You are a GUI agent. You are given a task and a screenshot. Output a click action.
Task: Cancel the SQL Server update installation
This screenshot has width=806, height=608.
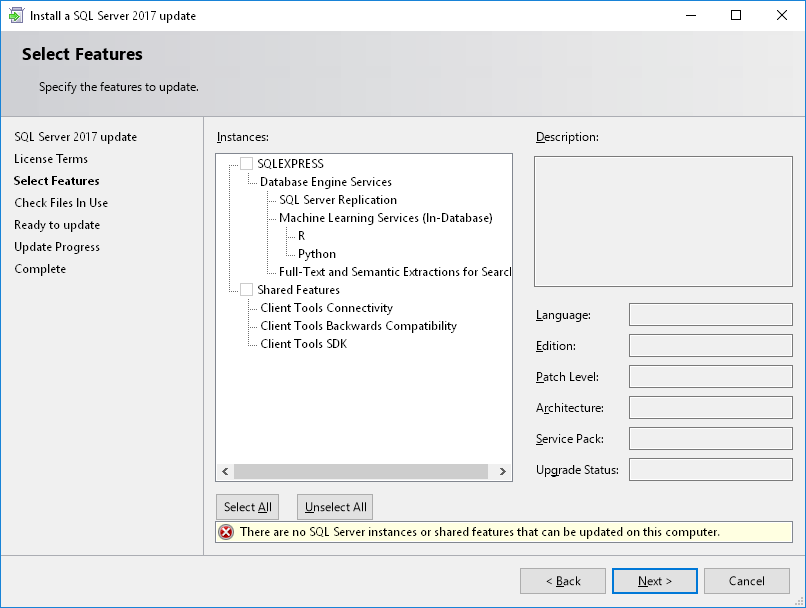click(746, 581)
